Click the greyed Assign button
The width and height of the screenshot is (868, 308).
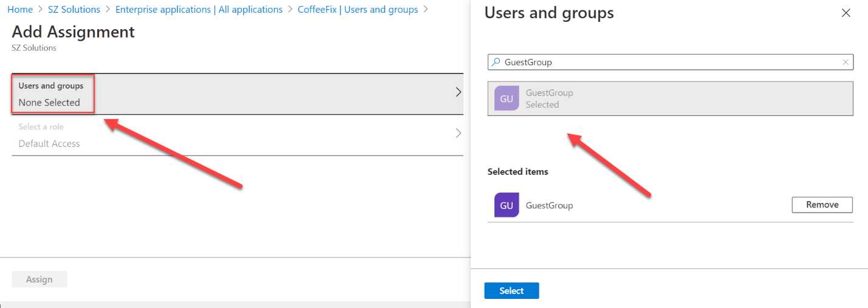(x=39, y=279)
